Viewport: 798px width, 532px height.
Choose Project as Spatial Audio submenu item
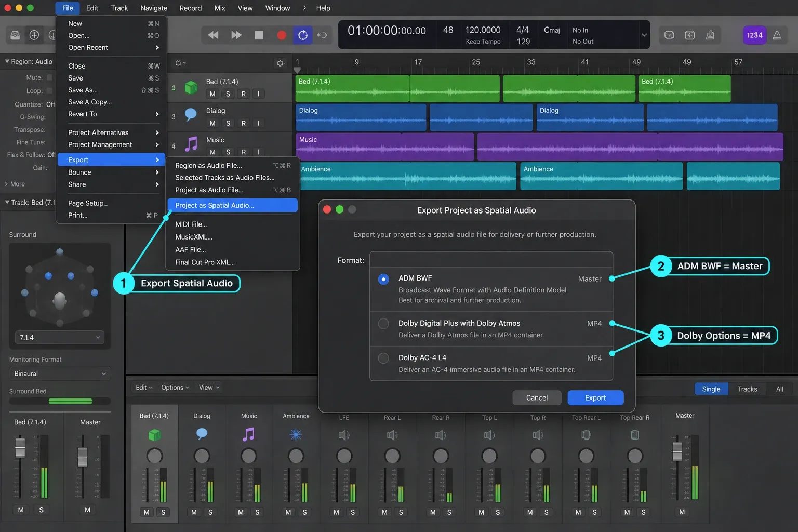(232, 205)
